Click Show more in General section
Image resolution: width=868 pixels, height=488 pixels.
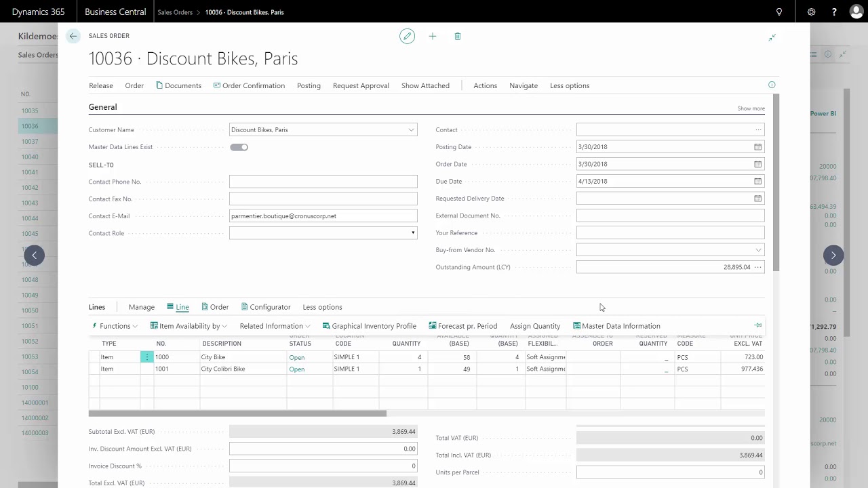click(x=751, y=108)
